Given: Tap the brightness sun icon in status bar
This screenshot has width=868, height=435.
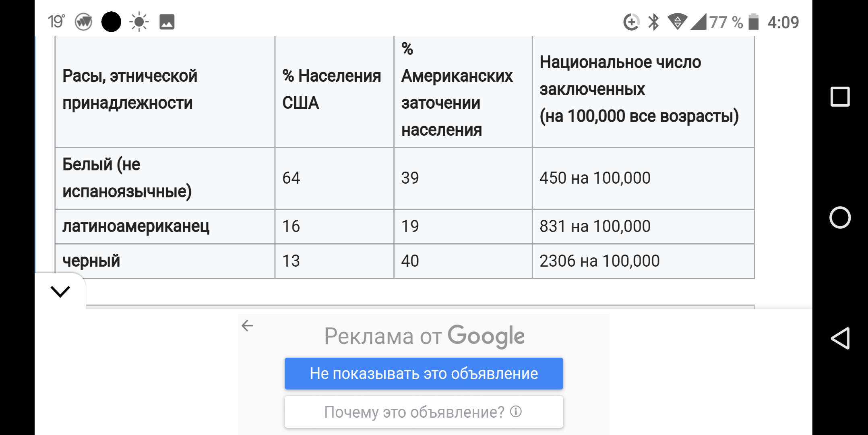Looking at the screenshot, I should (139, 22).
